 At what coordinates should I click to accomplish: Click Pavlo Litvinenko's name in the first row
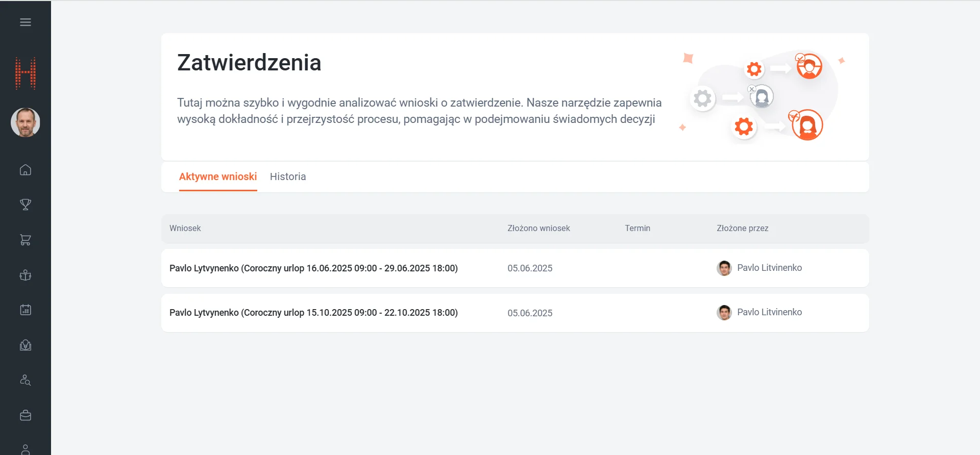click(769, 268)
